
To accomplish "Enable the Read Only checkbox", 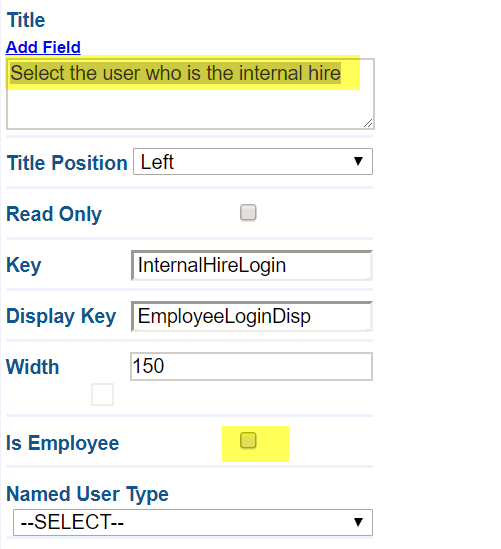I will pyautogui.click(x=248, y=213).
